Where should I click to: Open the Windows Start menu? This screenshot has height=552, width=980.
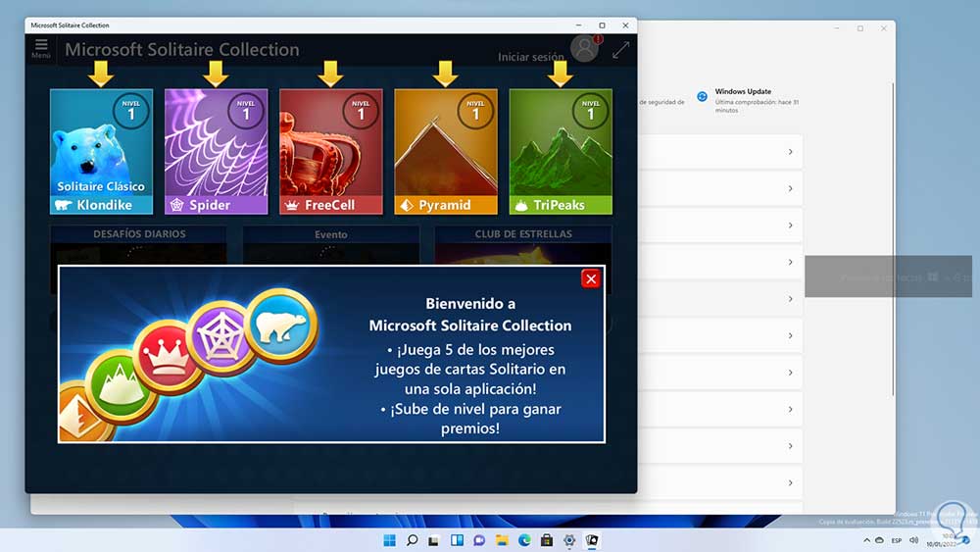tap(389, 540)
